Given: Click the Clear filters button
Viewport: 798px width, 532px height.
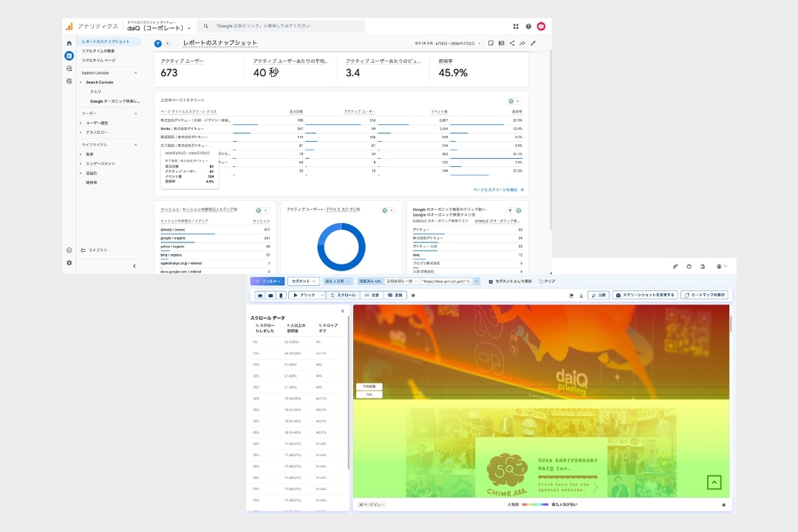Looking at the screenshot, I should tap(547, 281).
